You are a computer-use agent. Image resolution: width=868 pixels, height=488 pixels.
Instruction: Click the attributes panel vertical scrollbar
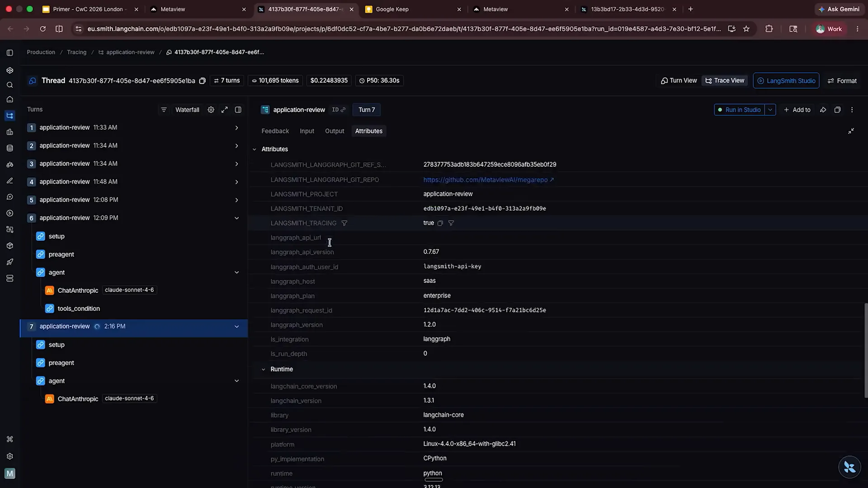(x=866, y=351)
